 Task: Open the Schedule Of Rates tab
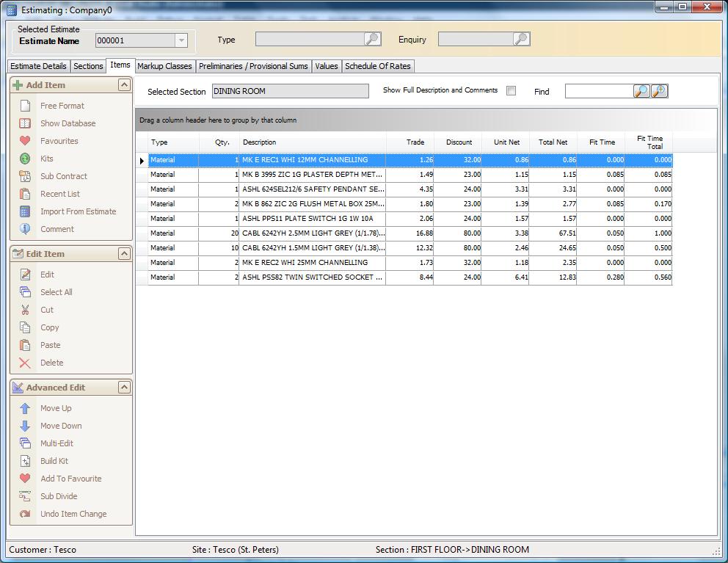click(x=378, y=66)
